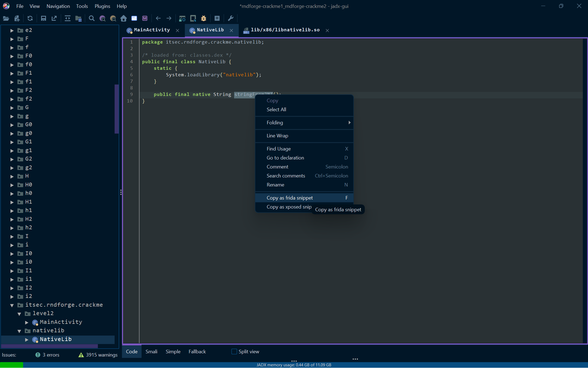
Task: Close the MainActivity tab
Action: (x=177, y=31)
